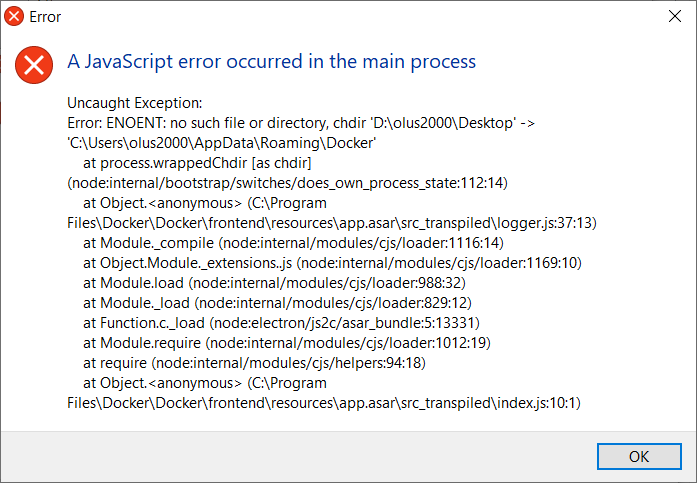Screen dimensions: 697x483
Task: Click the small red error icon in title bar
Action: click(x=14, y=16)
